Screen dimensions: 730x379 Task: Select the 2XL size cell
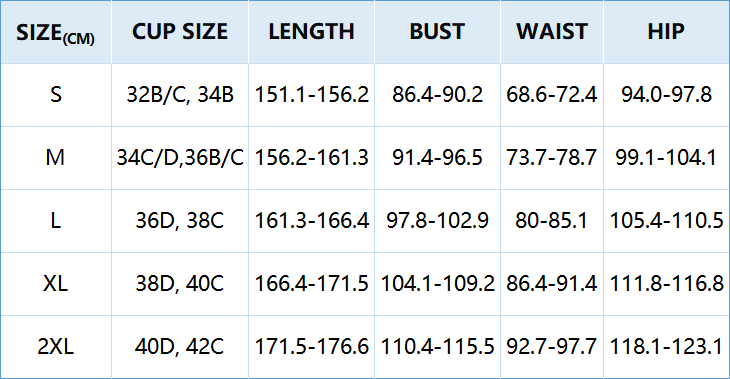click(x=55, y=347)
